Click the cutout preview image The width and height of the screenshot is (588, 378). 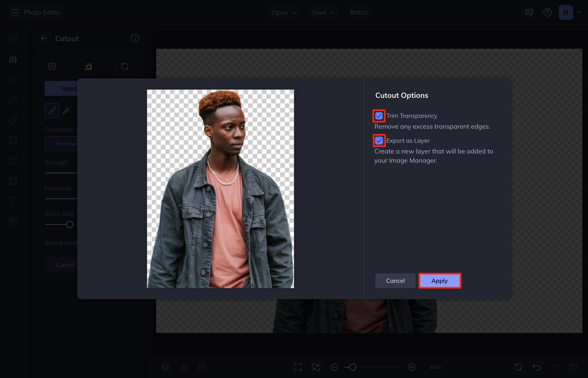click(220, 189)
